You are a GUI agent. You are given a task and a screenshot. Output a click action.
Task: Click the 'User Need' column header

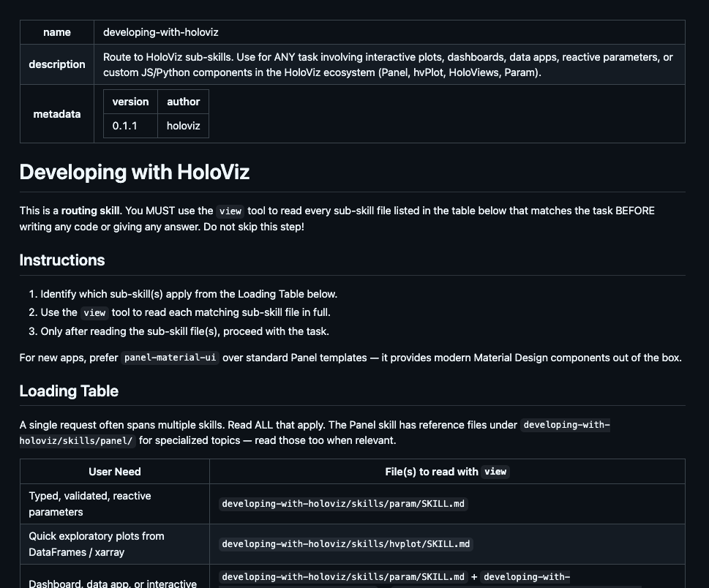pos(115,472)
